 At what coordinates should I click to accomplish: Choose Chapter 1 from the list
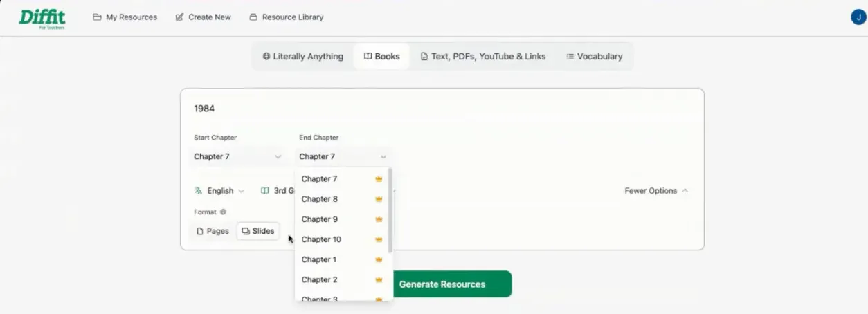pos(342,259)
